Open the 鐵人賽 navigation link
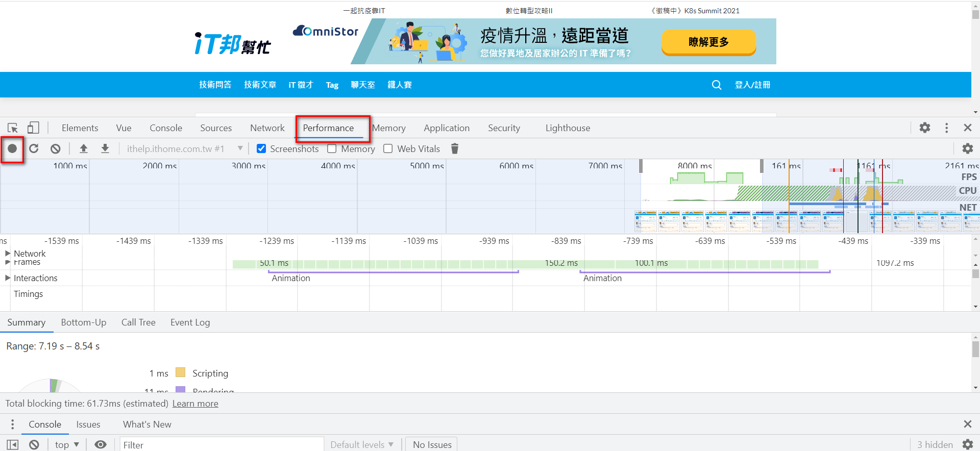This screenshot has height=451, width=980. [400, 85]
